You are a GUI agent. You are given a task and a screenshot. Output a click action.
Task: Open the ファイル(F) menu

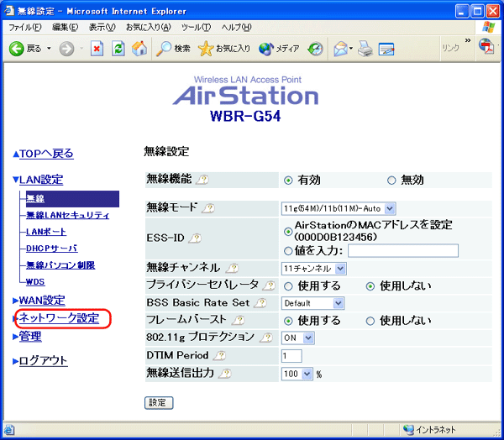(25, 28)
